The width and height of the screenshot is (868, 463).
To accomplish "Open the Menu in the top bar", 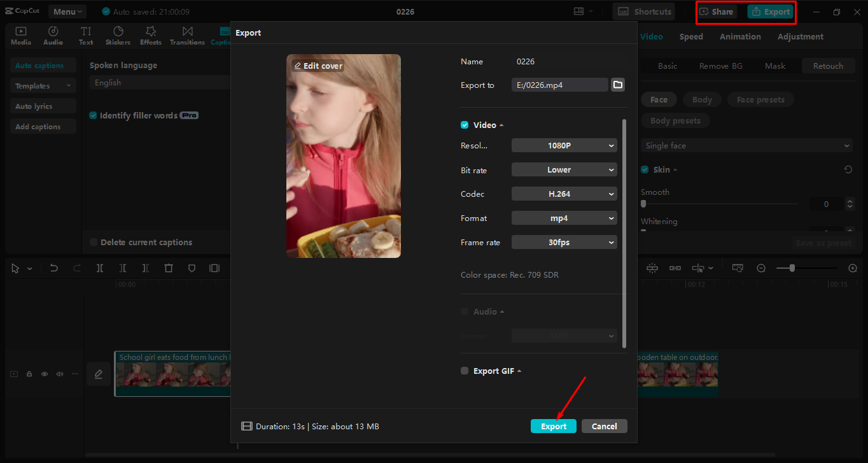I will click(x=66, y=11).
